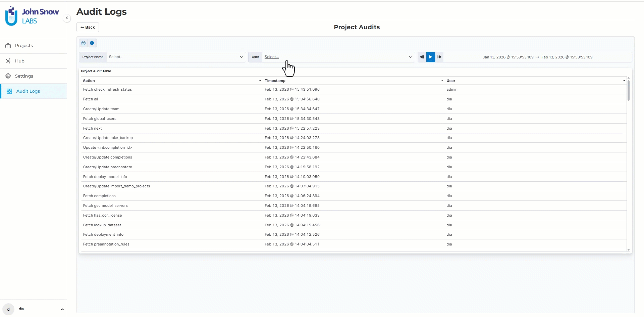Click the Back button
The image size is (644, 317).
click(x=88, y=27)
